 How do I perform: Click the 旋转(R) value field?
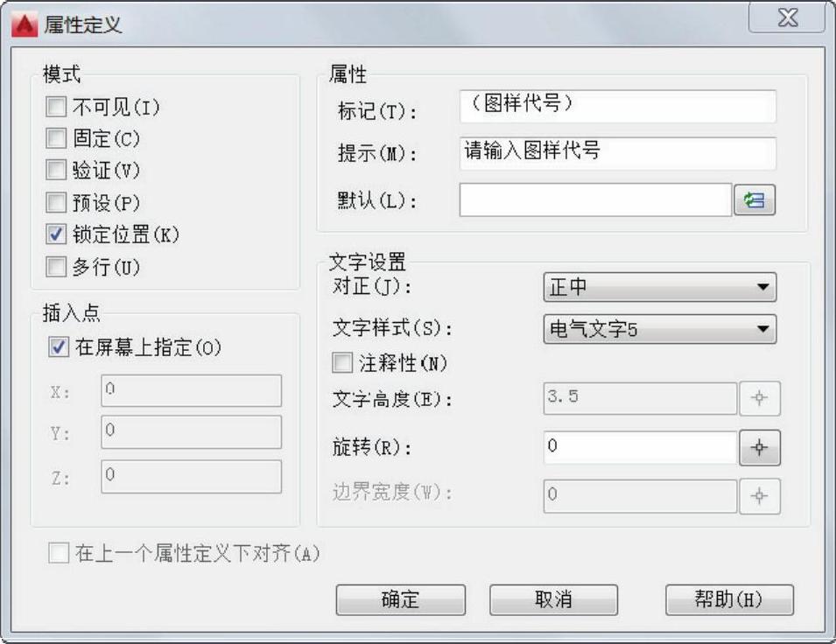tap(640, 447)
